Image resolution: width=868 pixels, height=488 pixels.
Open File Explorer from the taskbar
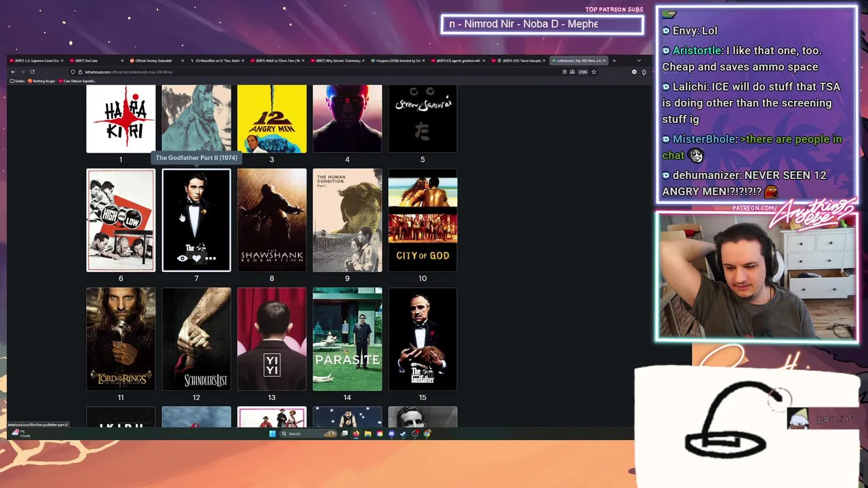coord(368,434)
